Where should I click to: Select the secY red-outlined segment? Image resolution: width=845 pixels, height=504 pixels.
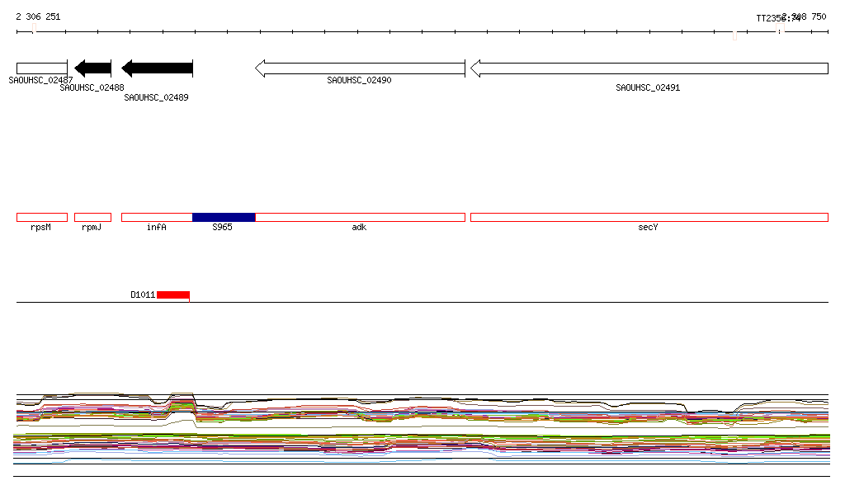[x=649, y=217]
